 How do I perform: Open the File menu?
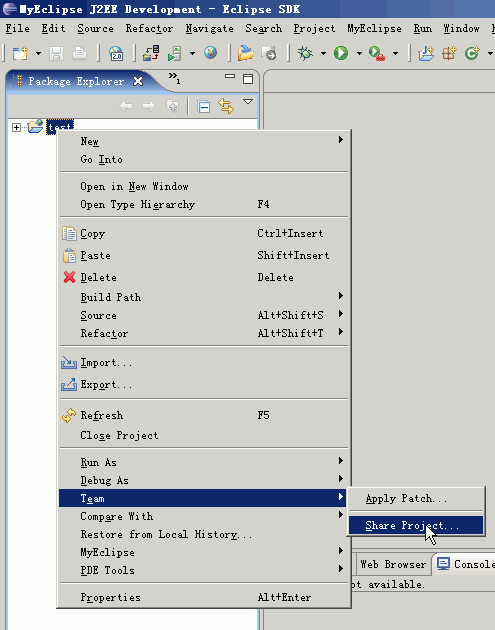tap(18, 29)
